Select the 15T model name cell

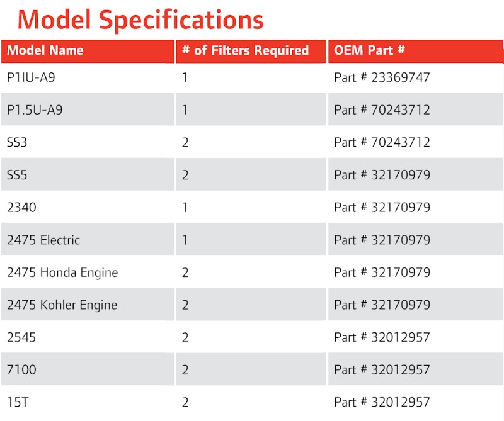pyautogui.click(x=18, y=402)
